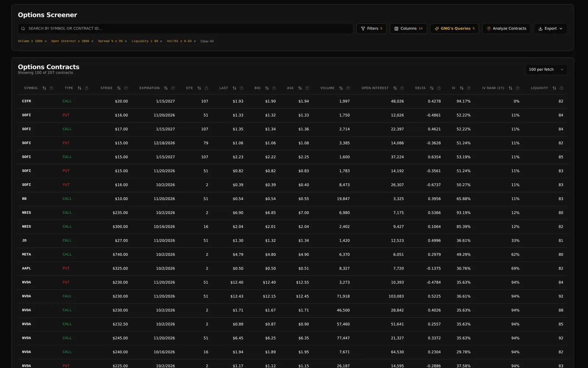Sort by DTE arrows icon

pyautogui.click(x=199, y=88)
